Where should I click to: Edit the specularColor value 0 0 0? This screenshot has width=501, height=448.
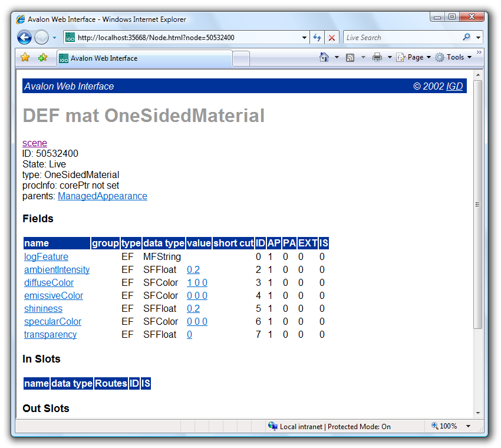pyautogui.click(x=197, y=321)
